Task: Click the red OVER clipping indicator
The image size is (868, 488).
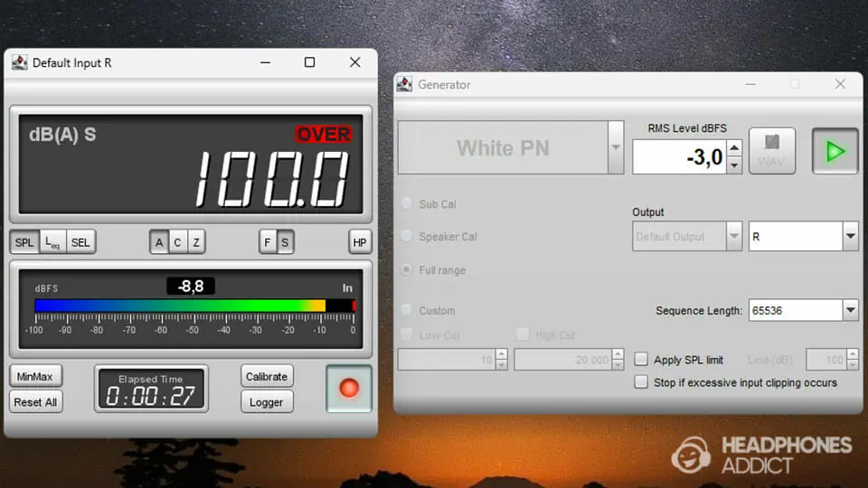Action: coord(324,135)
